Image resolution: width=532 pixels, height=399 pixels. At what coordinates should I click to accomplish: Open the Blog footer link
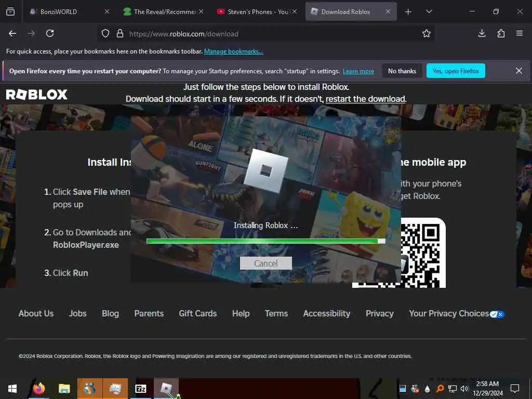point(110,313)
